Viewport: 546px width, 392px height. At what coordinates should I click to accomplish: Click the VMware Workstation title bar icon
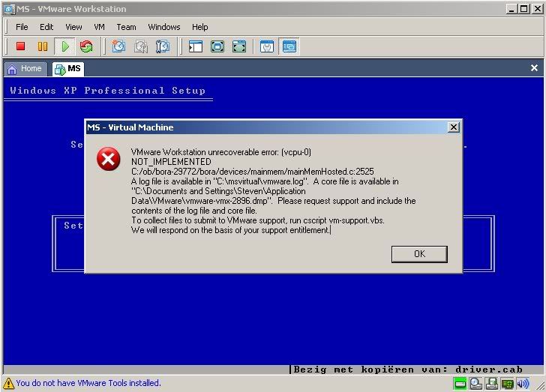point(10,9)
